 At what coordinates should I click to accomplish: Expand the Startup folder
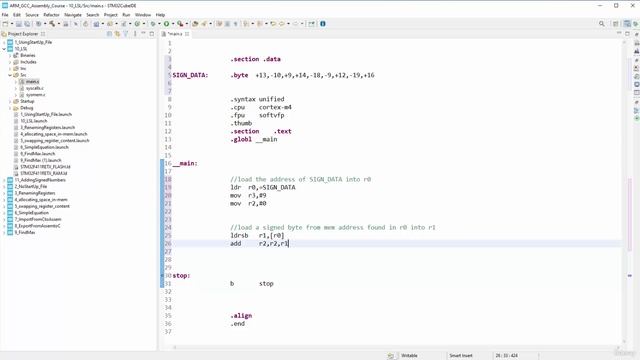(x=10, y=101)
